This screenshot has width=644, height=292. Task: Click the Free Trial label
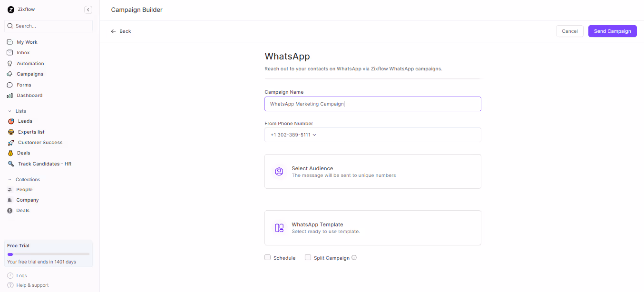click(18, 245)
